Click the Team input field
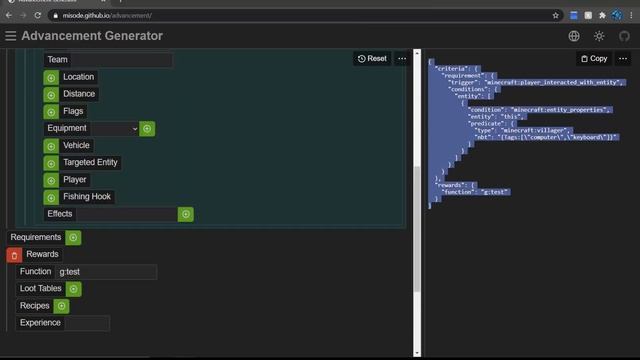The height and width of the screenshot is (360, 640). [121, 60]
